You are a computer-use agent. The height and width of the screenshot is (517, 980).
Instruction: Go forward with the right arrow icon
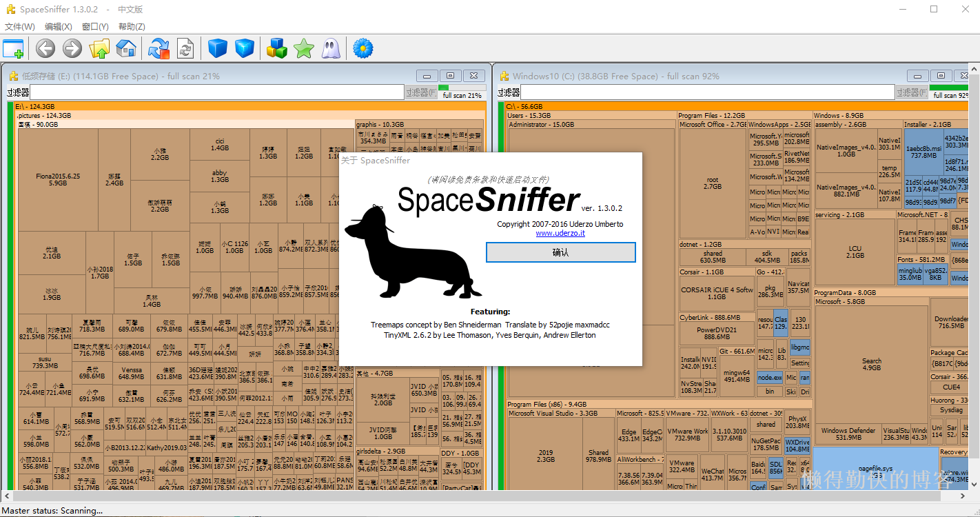point(72,48)
